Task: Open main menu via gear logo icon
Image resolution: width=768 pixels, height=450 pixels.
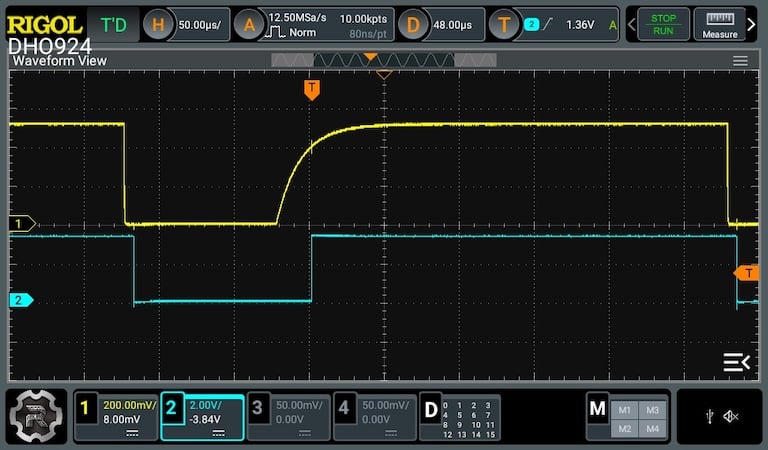Action: (x=36, y=416)
